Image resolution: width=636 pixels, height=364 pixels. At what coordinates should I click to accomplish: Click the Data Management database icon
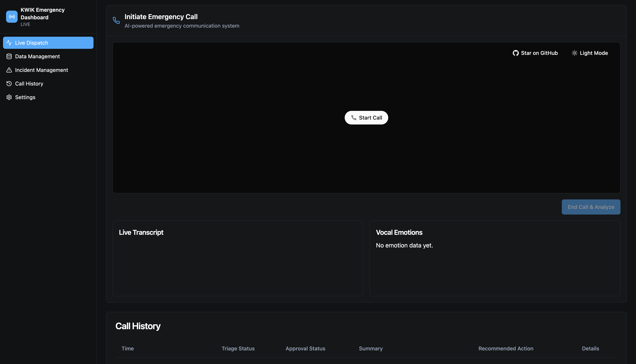click(9, 57)
